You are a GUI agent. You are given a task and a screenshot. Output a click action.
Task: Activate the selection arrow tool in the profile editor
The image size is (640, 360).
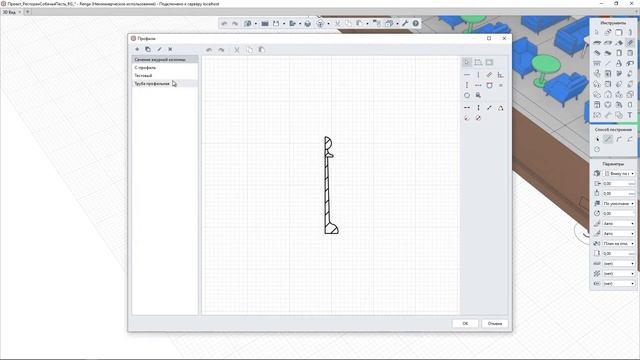pyautogui.click(x=467, y=62)
